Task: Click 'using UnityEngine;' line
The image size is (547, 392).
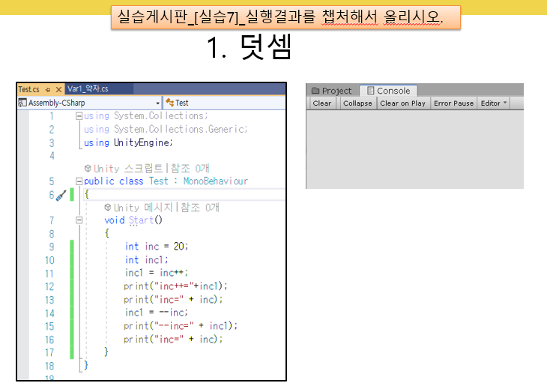Action: click(128, 142)
